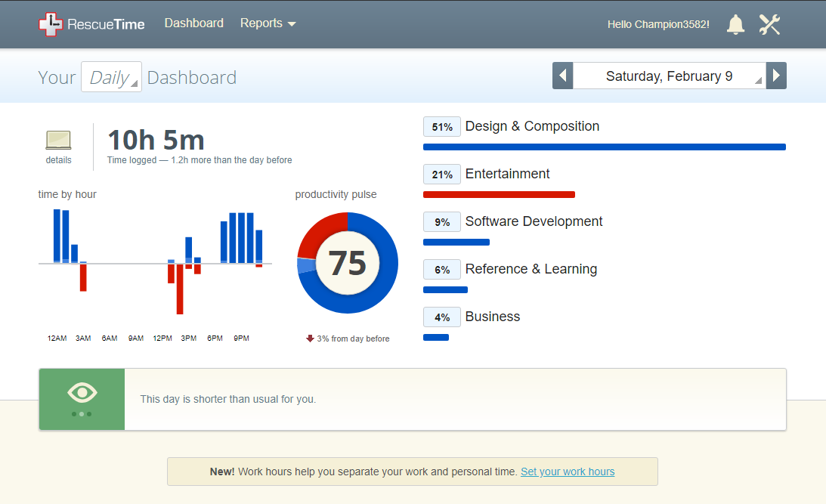Open the notification bell icon
826x504 pixels.
[735, 24]
